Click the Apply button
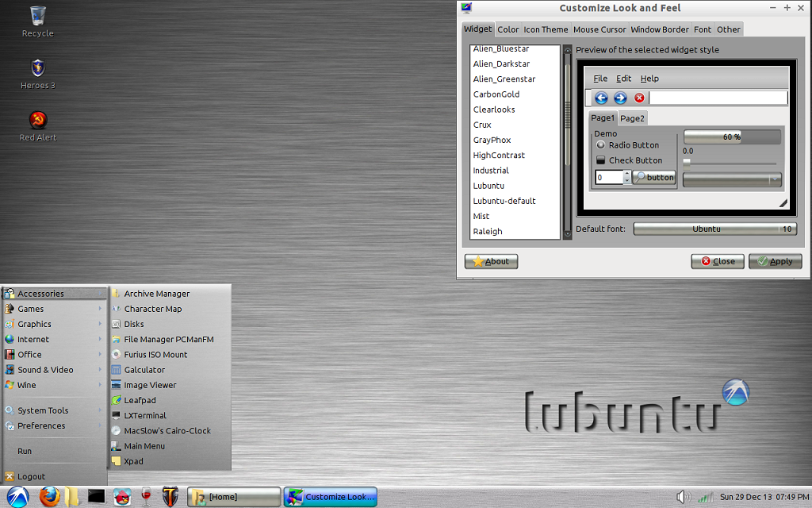 coord(776,261)
